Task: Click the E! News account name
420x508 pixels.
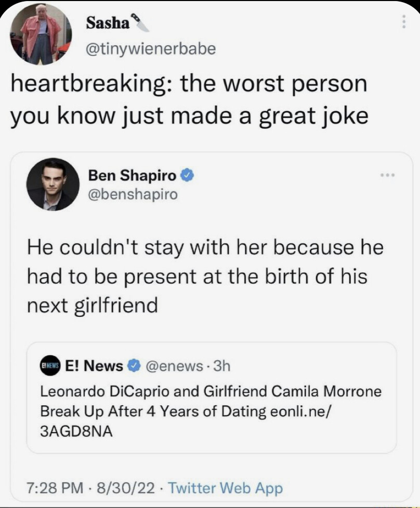Action: 94,366
